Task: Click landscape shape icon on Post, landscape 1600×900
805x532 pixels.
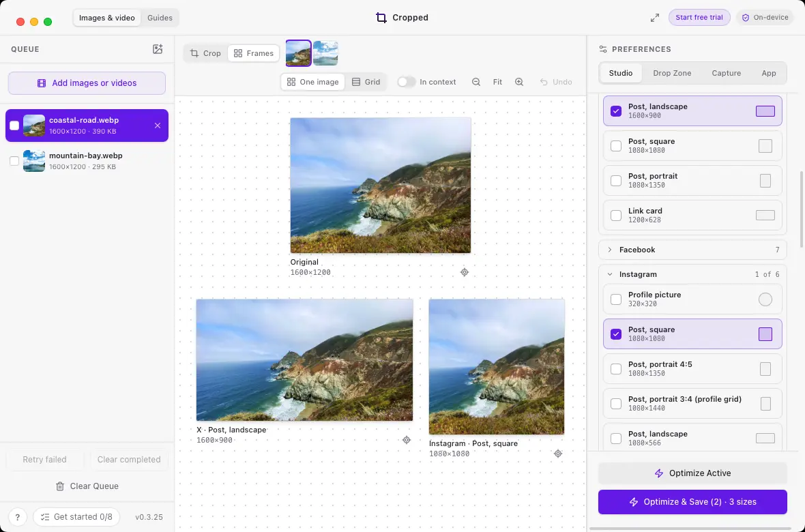Action: pos(765,111)
